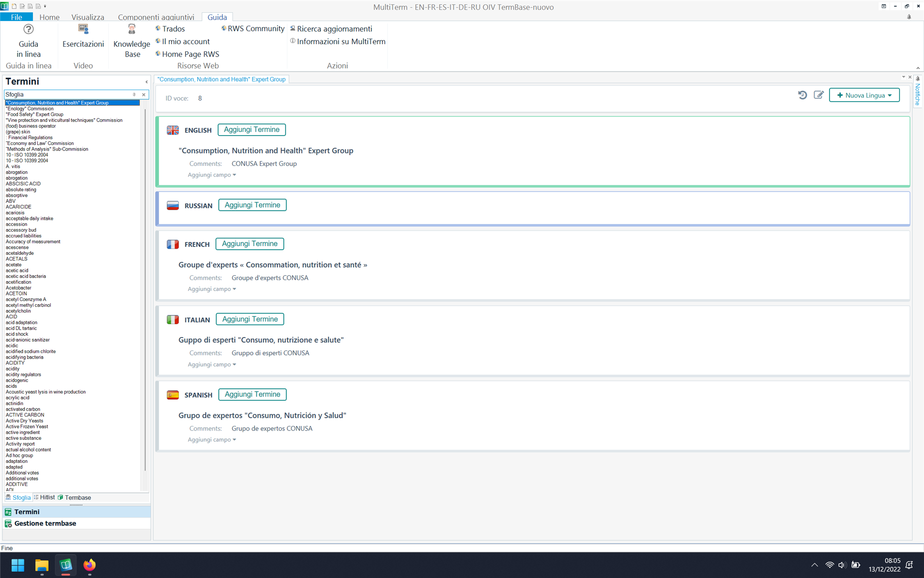Expand Aggiungi campo under French term
This screenshot has width=924, height=578.
coord(212,289)
